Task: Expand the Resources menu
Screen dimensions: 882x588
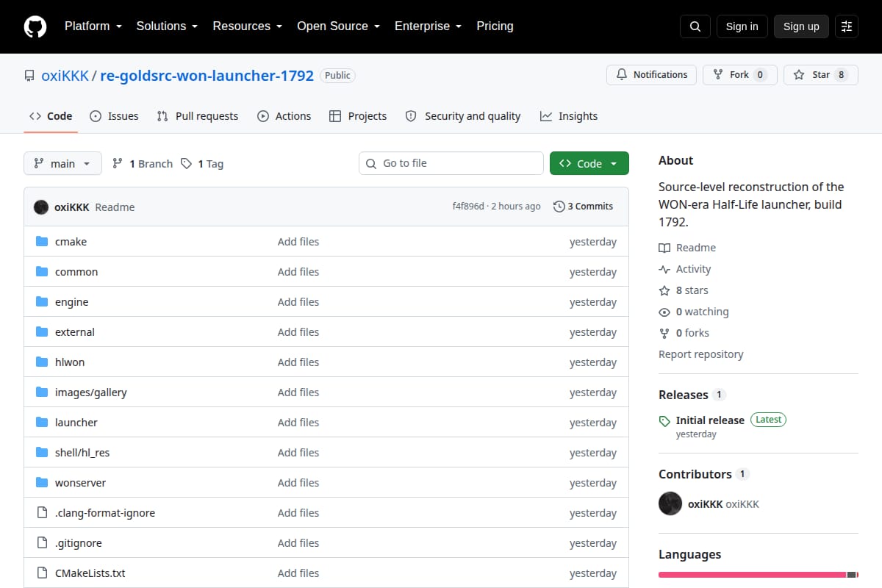Action: coord(248,26)
